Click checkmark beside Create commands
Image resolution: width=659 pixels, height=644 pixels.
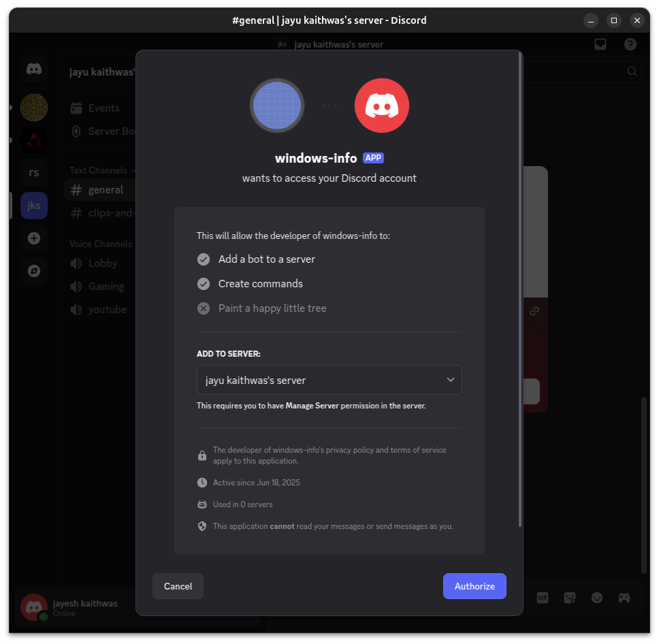click(204, 284)
